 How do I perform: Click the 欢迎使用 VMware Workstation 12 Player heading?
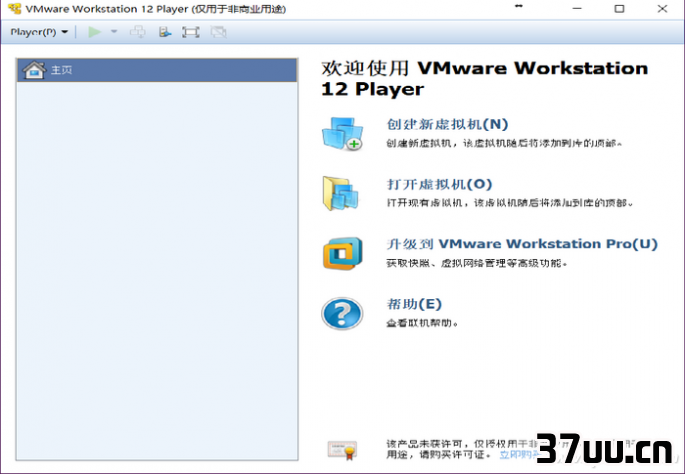[x=484, y=79]
